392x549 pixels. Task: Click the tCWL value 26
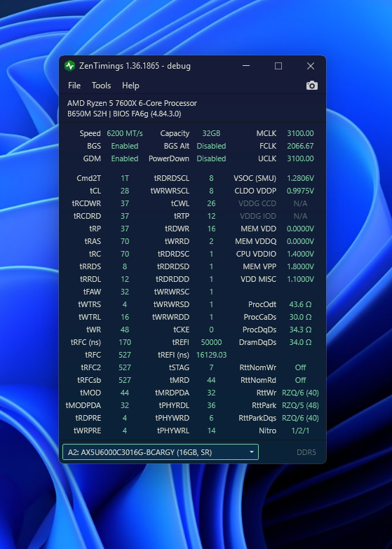pos(211,203)
